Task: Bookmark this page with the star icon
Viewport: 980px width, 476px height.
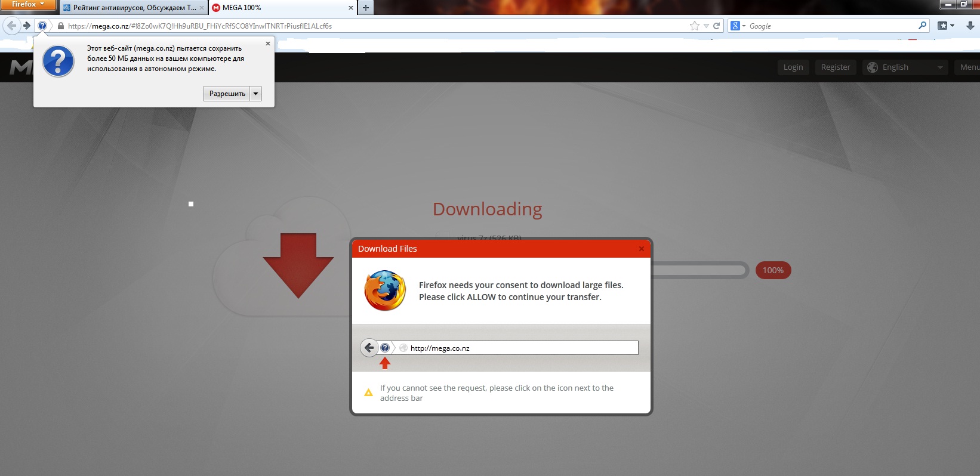Action: point(695,26)
